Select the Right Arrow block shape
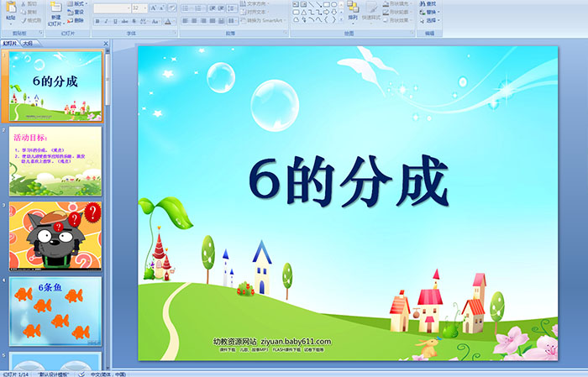The width and height of the screenshot is (588, 377). tap(326, 12)
